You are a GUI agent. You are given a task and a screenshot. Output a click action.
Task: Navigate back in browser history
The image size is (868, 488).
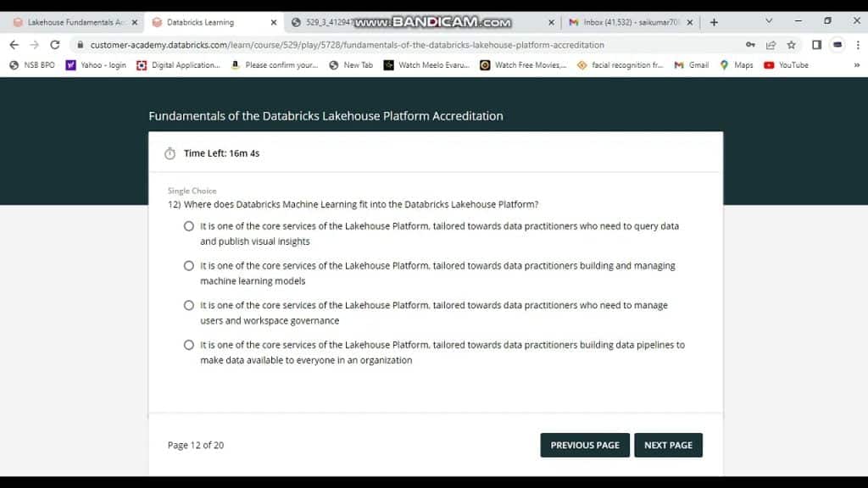tap(14, 45)
